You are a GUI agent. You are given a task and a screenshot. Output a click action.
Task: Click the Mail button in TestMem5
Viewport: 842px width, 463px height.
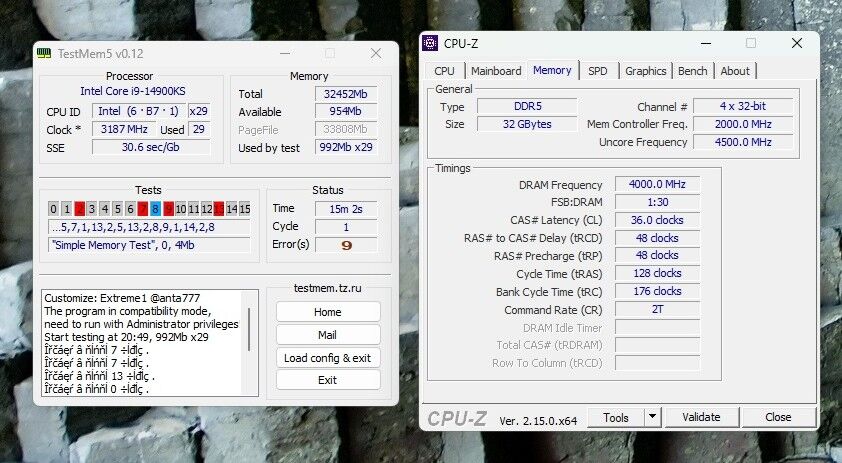[x=328, y=335]
